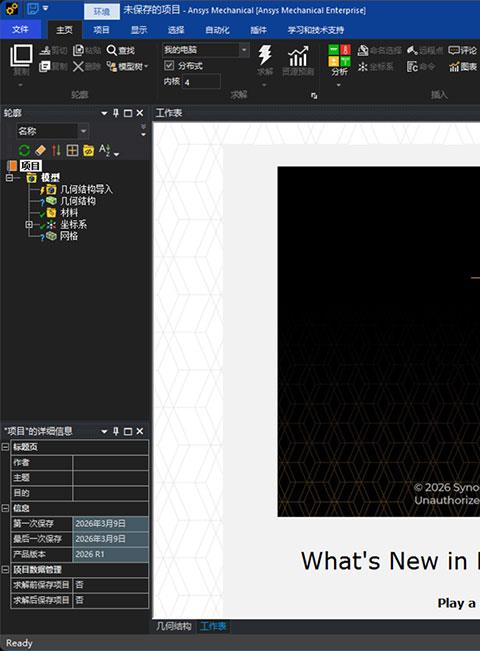Click the Analysis (分析) colored grid icon

point(339,56)
